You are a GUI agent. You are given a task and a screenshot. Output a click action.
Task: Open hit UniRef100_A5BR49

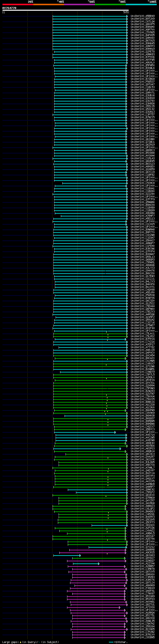point(143,16)
